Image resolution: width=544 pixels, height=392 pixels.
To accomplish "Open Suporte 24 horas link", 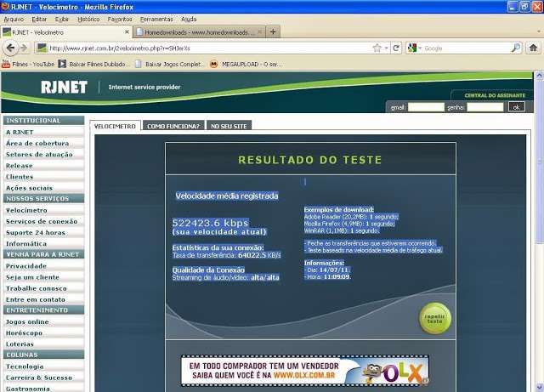I will click(36, 232).
